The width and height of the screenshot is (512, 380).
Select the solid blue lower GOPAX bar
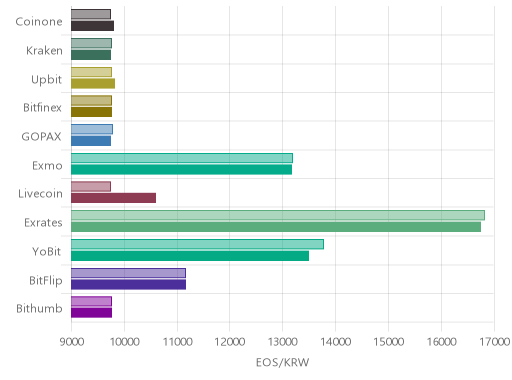(91, 141)
